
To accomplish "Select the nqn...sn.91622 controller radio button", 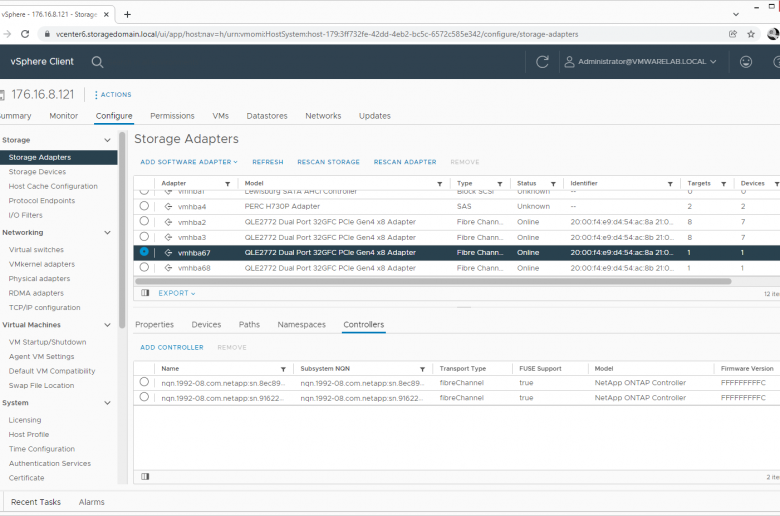I will [x=144, y=397].
